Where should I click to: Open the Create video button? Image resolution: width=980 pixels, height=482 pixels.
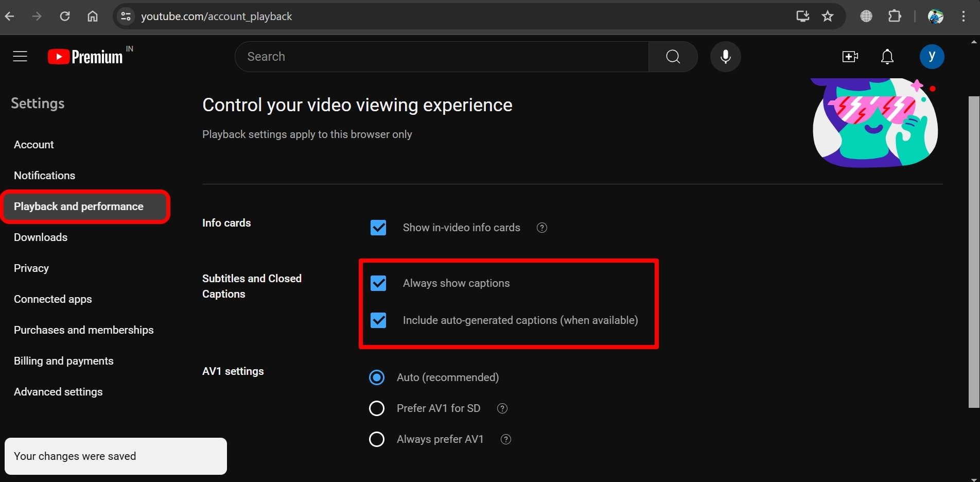[x=850, y=57]
